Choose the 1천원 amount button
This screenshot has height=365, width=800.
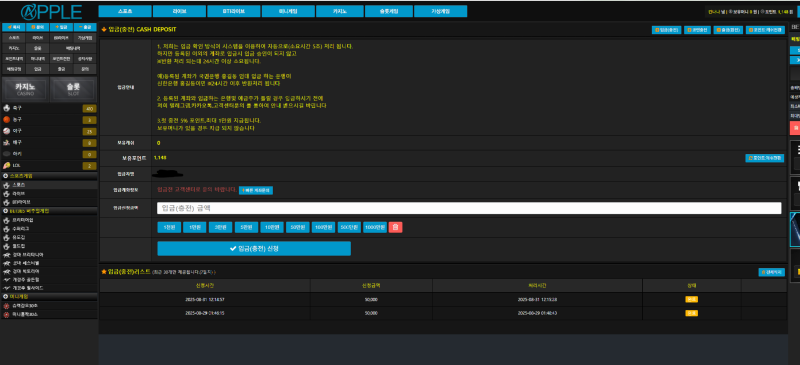(169, 227)
